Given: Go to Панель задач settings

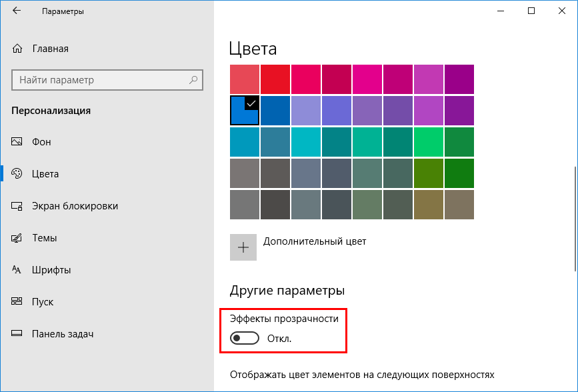Looking at the screenshot, I should [x=62, y=334].
